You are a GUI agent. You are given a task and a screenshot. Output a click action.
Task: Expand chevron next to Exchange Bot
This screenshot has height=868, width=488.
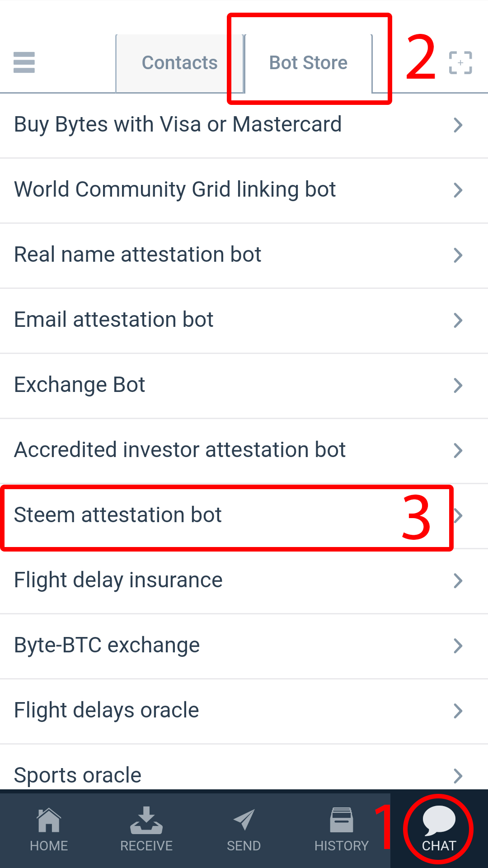[458, 386]
